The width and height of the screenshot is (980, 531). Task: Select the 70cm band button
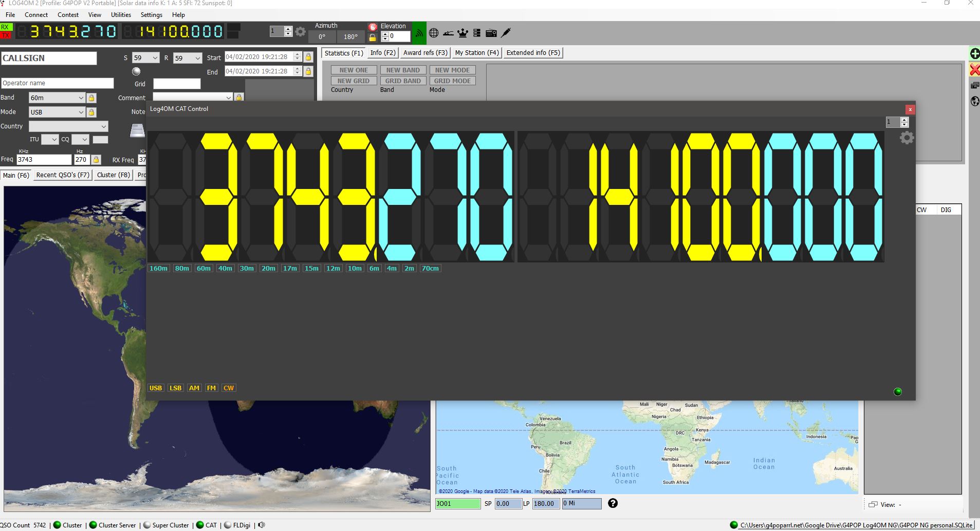coord(430,268)
